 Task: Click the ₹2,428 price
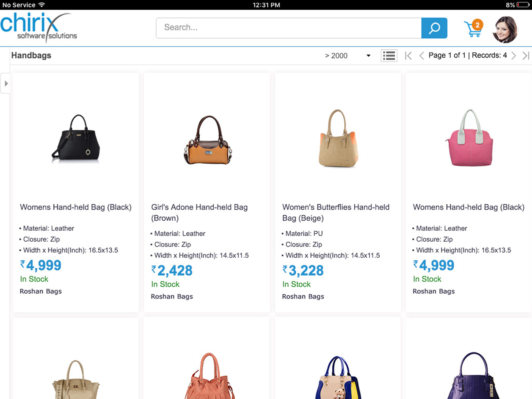click(172, 270)
